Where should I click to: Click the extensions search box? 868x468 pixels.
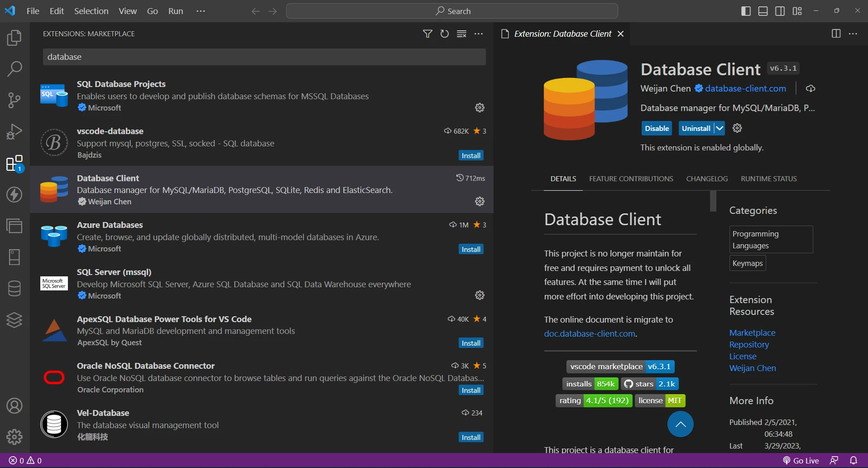(264, 57)
